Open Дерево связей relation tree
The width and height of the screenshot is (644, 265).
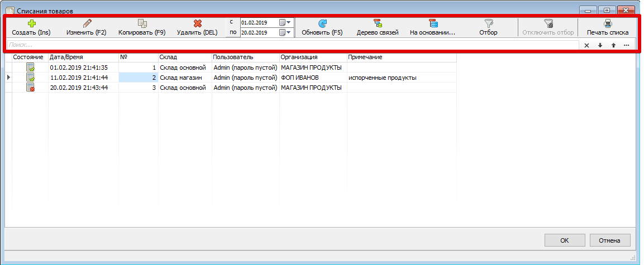[378, 28]
